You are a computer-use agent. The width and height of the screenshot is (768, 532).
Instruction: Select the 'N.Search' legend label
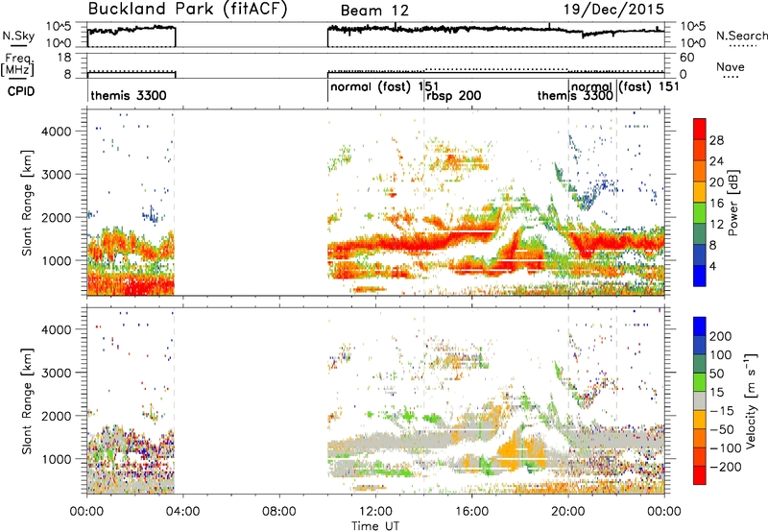741,36
